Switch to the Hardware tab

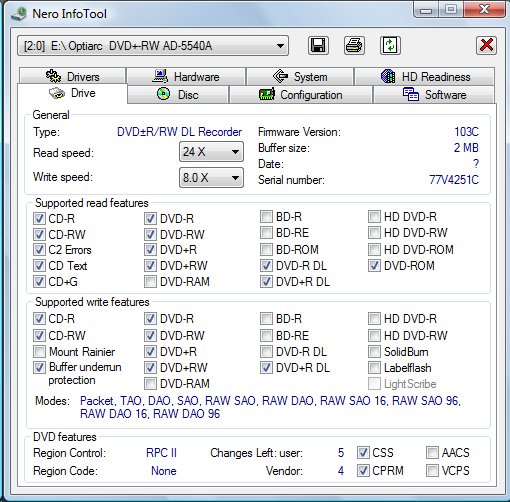pyautogui.click(x=186, y=77)
